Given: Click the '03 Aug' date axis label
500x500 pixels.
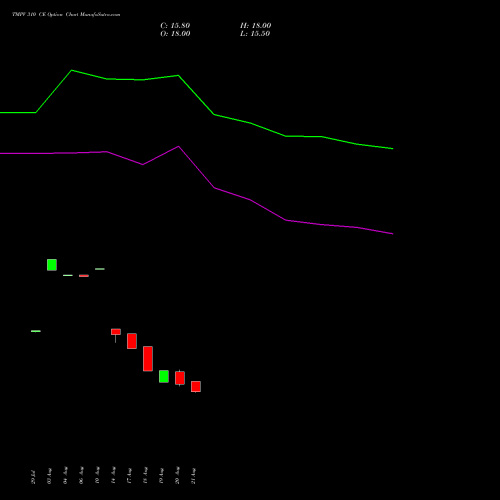Looking at the screenshot, I should point(49,476).
